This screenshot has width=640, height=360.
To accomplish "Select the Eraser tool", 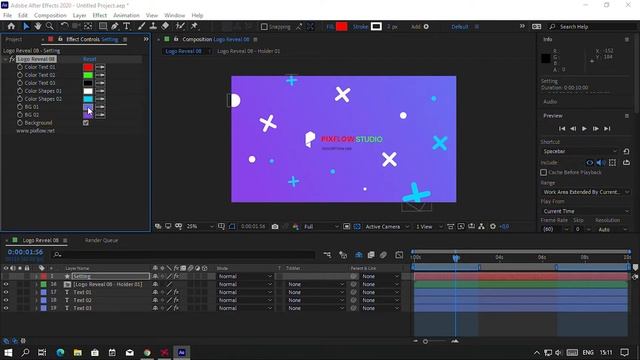I will [165, 26].
